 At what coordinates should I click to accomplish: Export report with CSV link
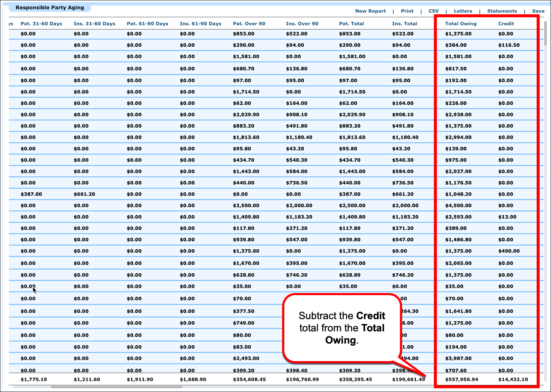433,11
